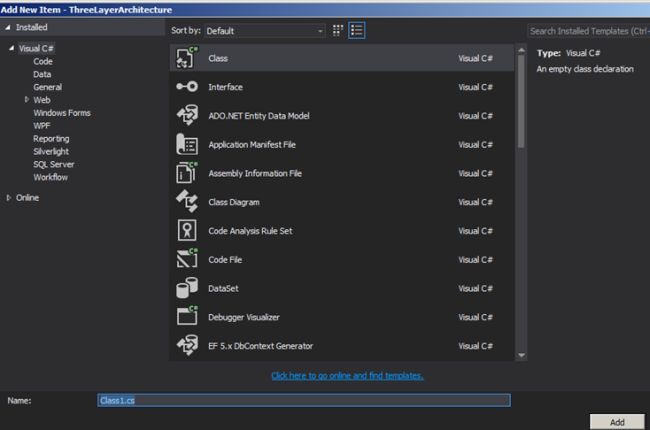Screen dimensions: 650x430
Task: Click the EF 5.x DbContext Generator icon
Action: point(187,345)
